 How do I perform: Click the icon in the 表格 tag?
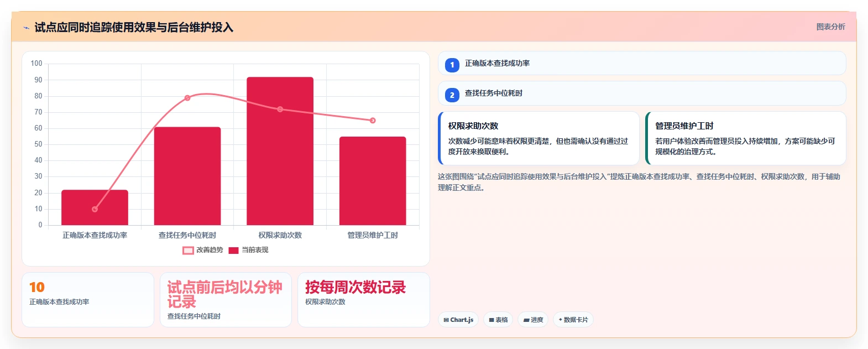coord(491,320)
